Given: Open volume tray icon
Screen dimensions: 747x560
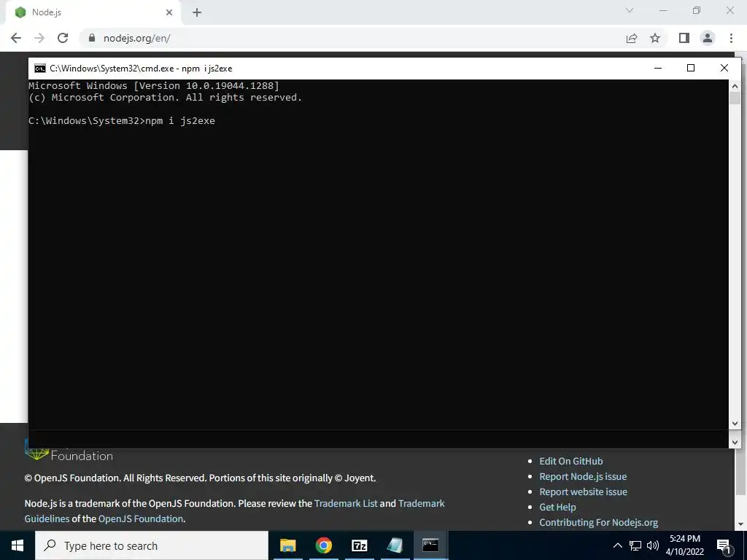Looking at the screenshot, I should pos(653,545).
